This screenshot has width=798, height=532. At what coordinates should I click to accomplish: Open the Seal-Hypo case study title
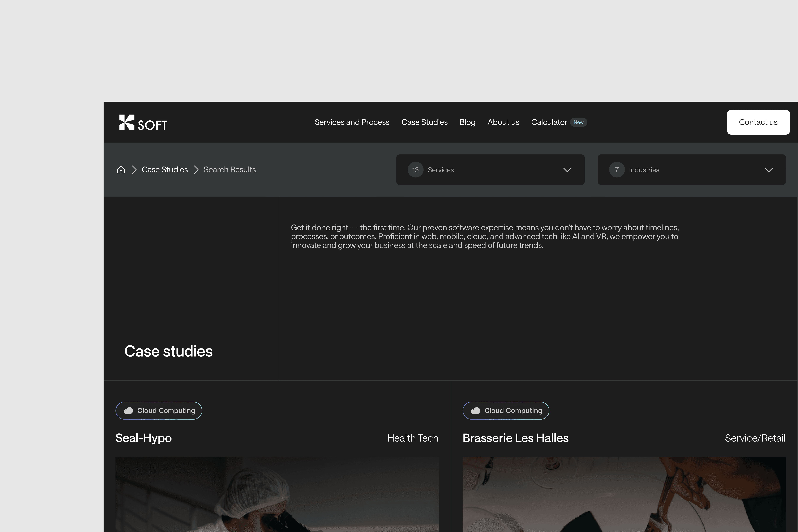pyautogui.click(x=143, y=438)
